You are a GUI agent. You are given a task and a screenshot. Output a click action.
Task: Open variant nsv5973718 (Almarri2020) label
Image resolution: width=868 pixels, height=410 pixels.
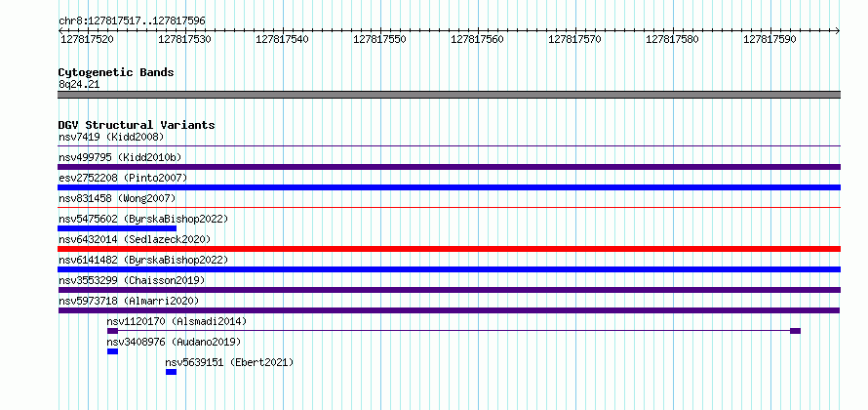click(129, 301)
